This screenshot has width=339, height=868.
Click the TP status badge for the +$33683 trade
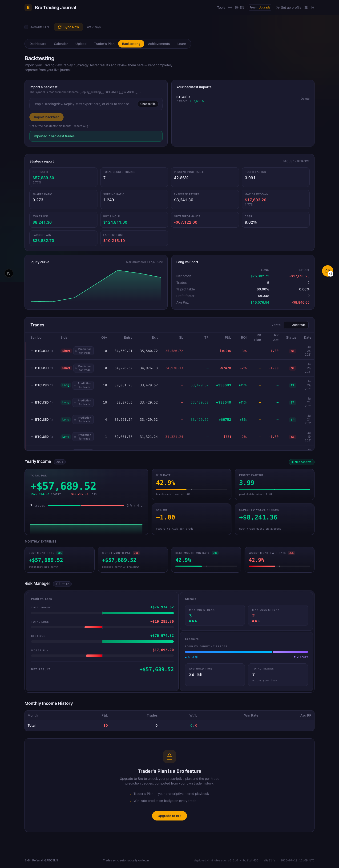tap(292, 385)
